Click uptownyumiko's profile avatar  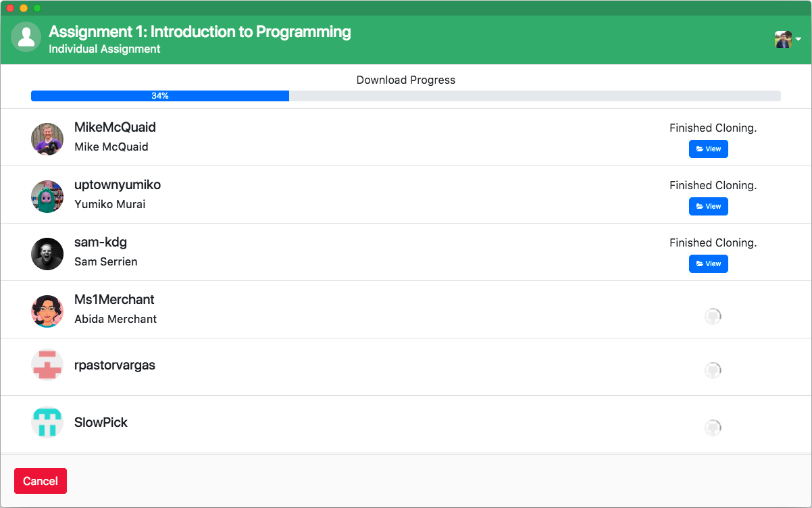click(47, 196)
